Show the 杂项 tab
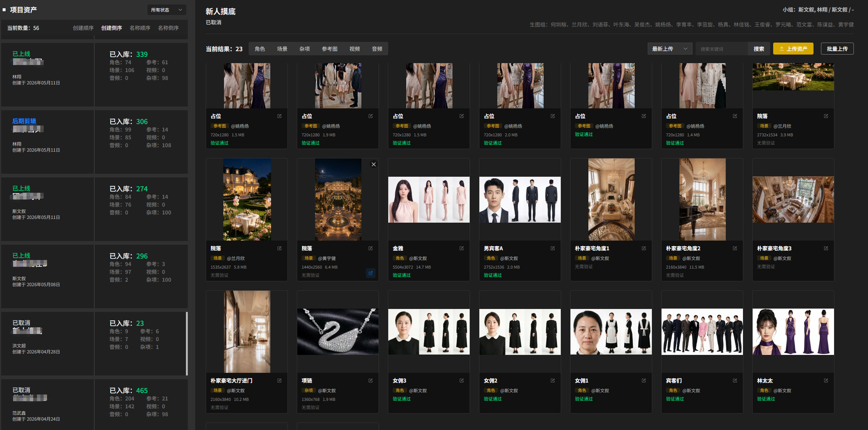The width and height of the screenshot is (868, 430). [305, 49]
